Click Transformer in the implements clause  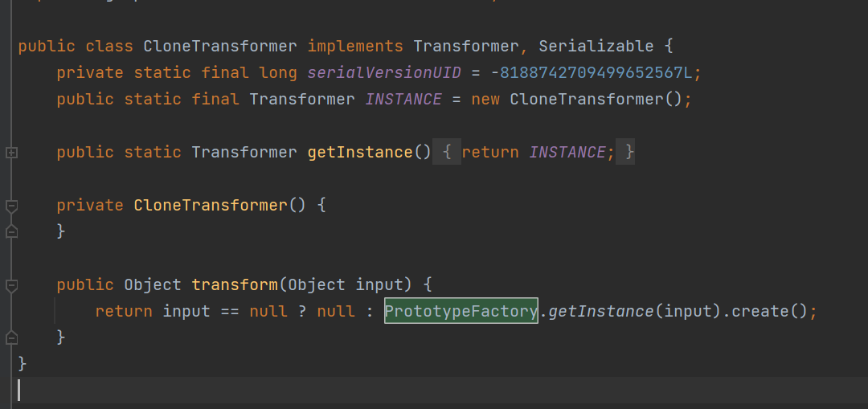point(465,46)
